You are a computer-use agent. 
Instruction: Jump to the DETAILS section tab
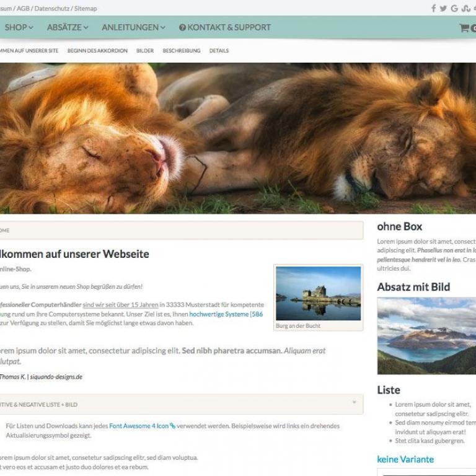219,51
